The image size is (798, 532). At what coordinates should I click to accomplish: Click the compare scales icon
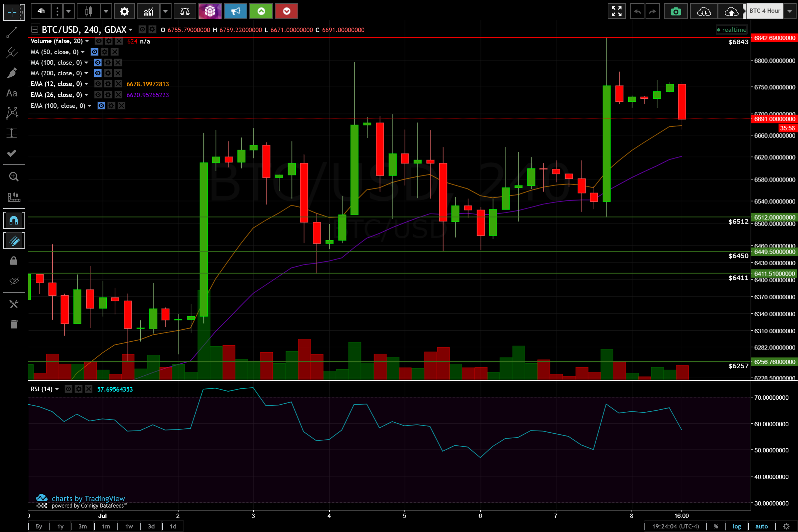click(x=185, y=12)
